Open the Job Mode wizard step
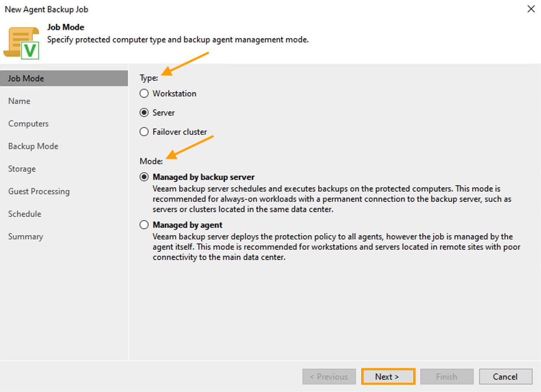The width and height of the screenshot is (541, 392). (26, 78)
